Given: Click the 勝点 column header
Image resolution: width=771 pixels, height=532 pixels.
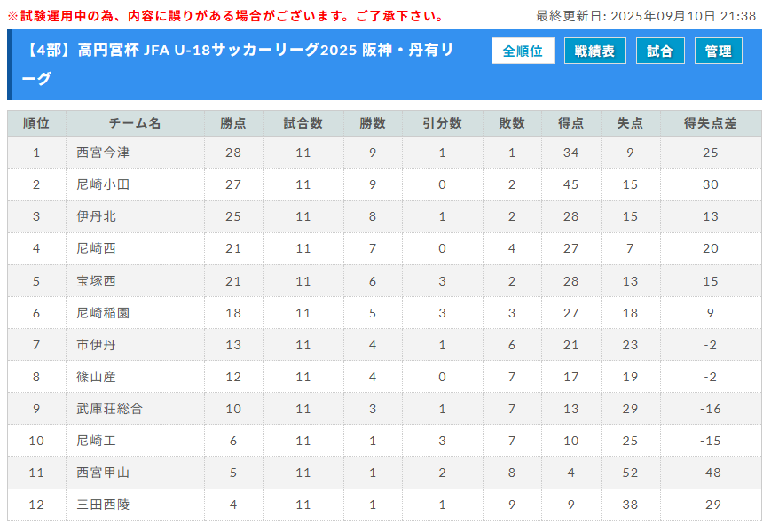Looking at the screenshot, I should click(233, 123).
